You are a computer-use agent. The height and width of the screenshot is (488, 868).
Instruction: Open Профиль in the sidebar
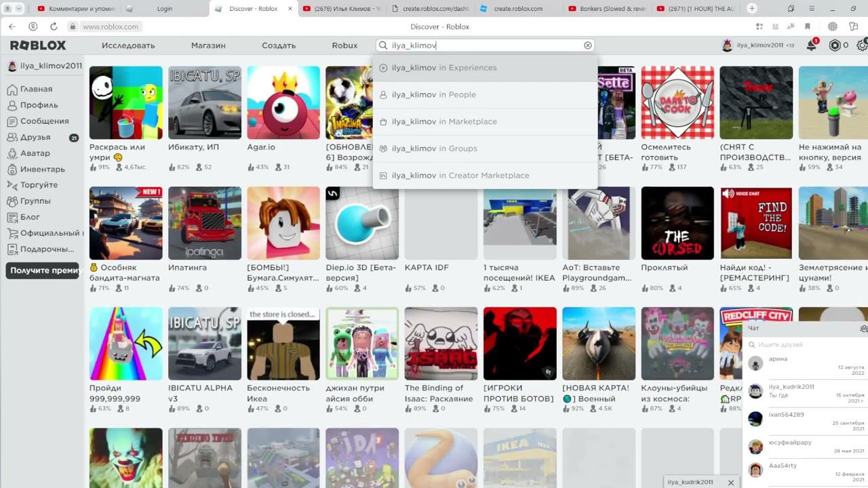pyautogui.click(x=38, y=105)
